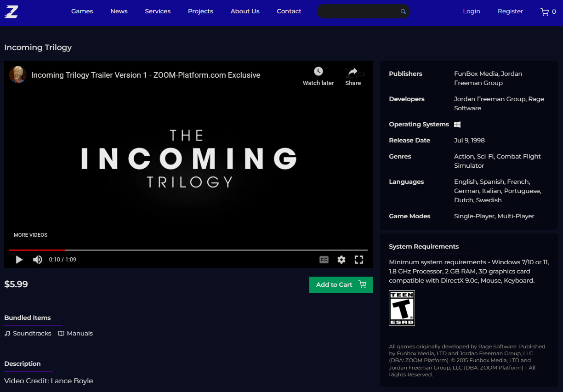Click the video time display 0:10 / 1:09

63,260
